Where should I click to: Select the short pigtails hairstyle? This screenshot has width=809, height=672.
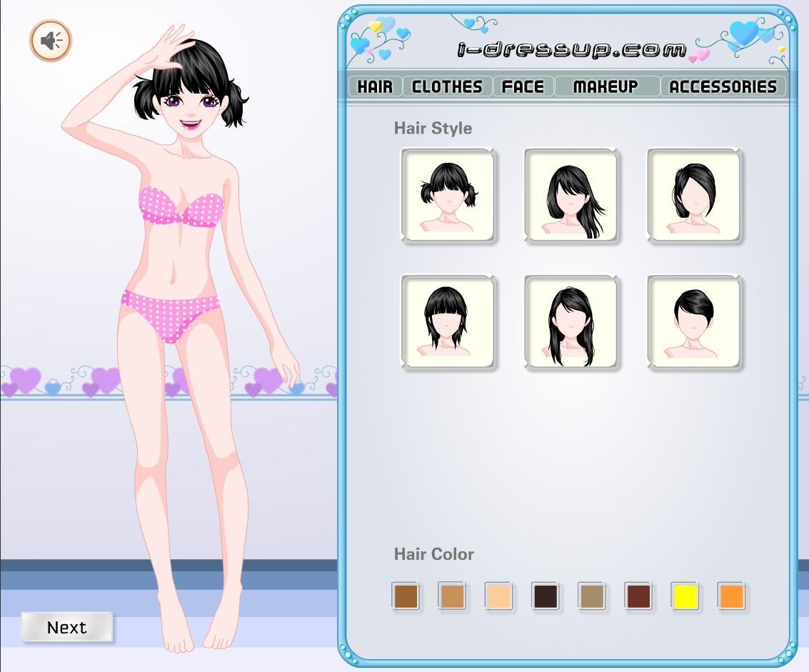coord(448,196)
